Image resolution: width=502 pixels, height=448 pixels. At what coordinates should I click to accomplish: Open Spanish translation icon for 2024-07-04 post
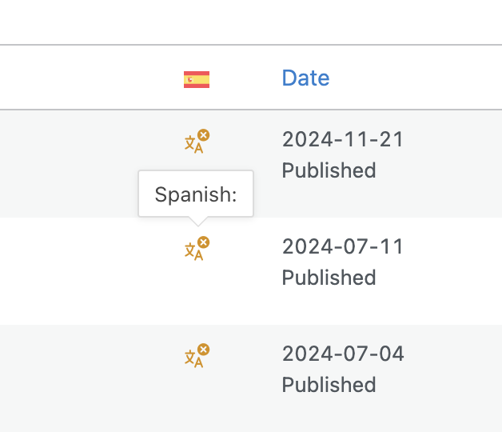point(197,356)
